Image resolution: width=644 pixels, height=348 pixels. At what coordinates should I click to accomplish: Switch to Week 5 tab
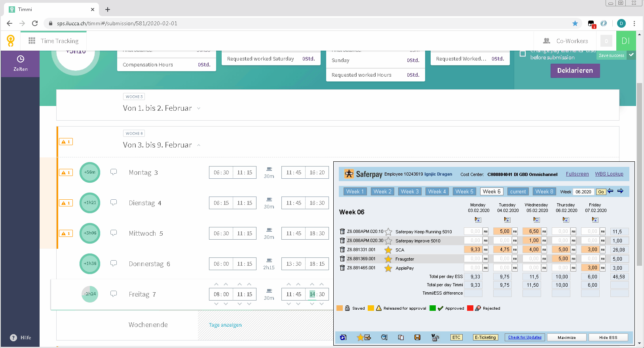[464, 191]
